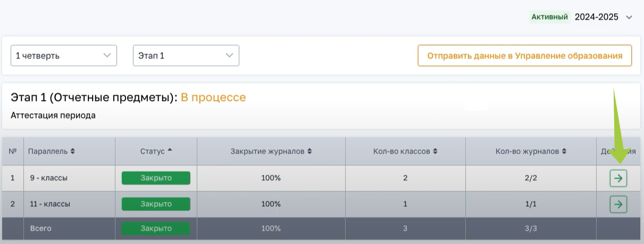Open the 11 - классы row arrow action
Image resolution: width=644 pixels, height=244 pixels.
618,204
